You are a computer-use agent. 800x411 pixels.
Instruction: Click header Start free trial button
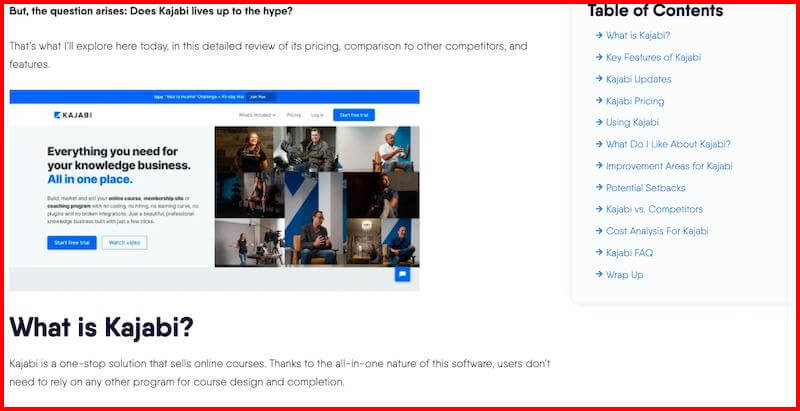[x=354, y=115]
